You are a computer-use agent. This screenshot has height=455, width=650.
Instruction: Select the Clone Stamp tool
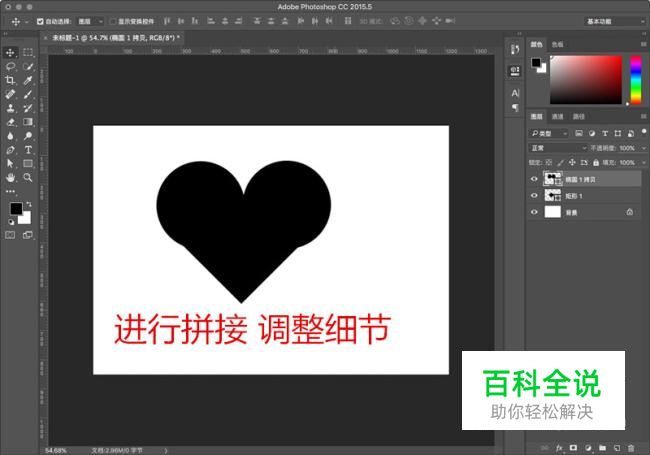pos(10,108)
